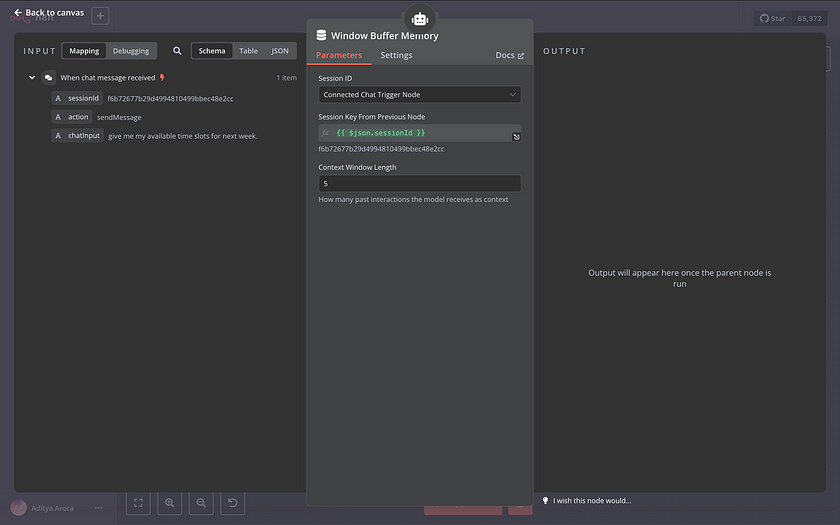Select the Debugging input mode
This screenshot has width=840, height=525.
pyautogui.click(x=131, y=51)
